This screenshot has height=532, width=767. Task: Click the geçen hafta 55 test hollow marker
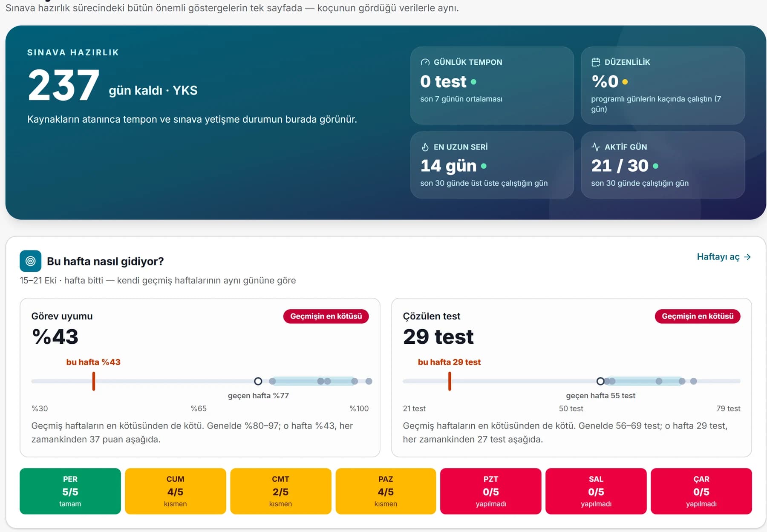(600, 381)
